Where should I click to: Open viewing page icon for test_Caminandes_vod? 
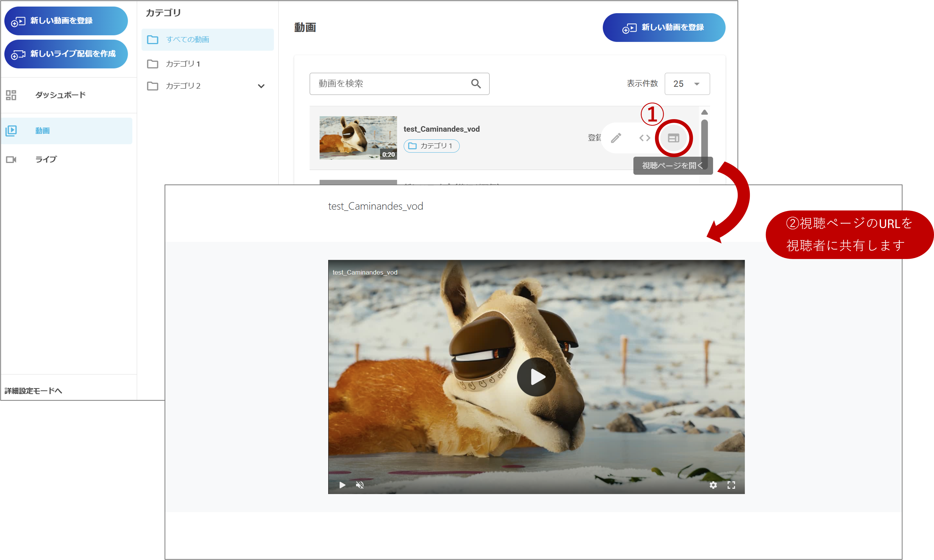(674, 138)
